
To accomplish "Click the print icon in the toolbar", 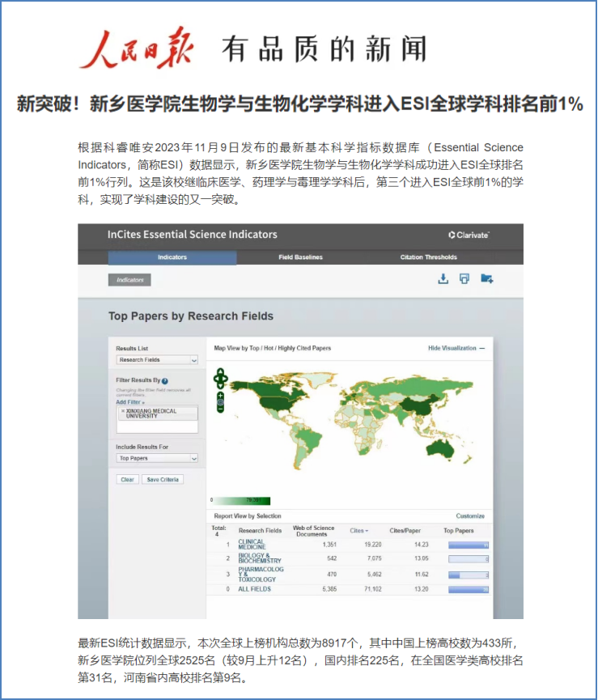I will click(x=464, y=279).
